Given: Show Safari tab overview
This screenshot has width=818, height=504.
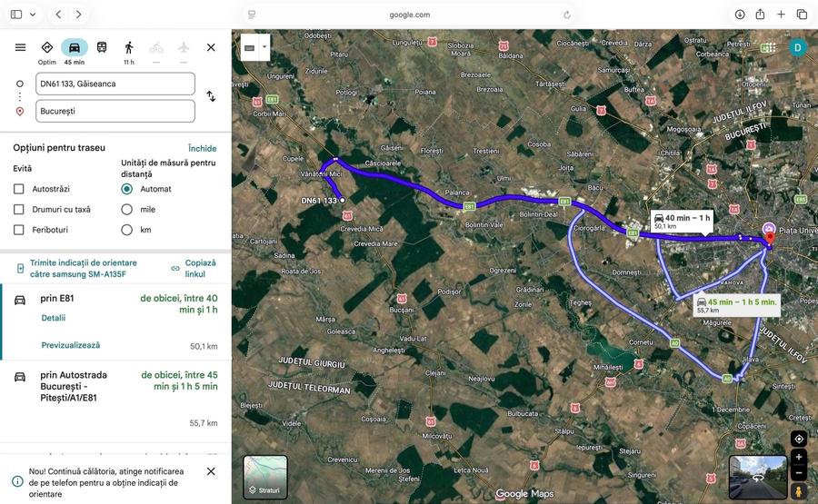Looking at the screenshot, I should pos(802,15).
